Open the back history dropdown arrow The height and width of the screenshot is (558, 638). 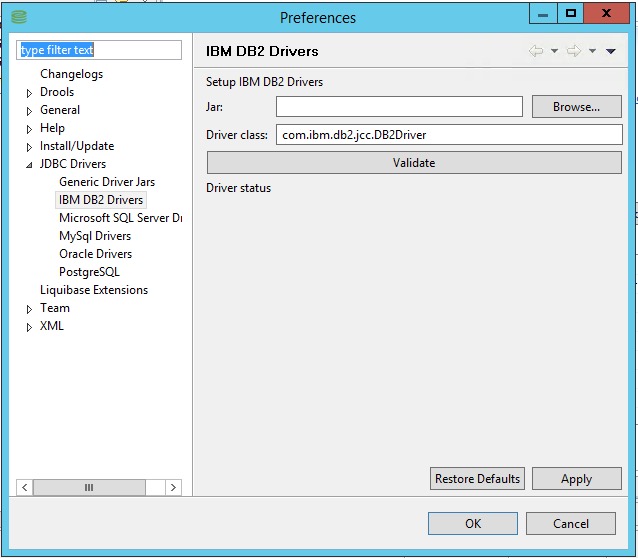(554, 51)
